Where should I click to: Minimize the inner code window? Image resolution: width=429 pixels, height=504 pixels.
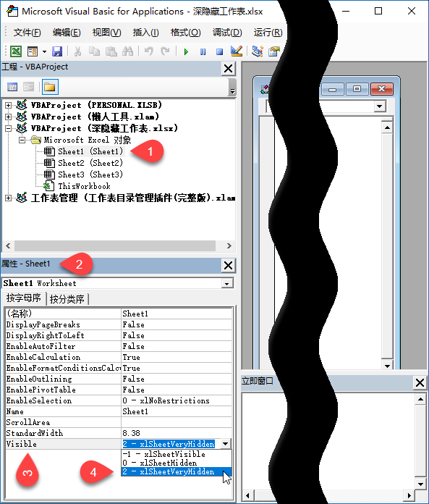coord(333,89)
